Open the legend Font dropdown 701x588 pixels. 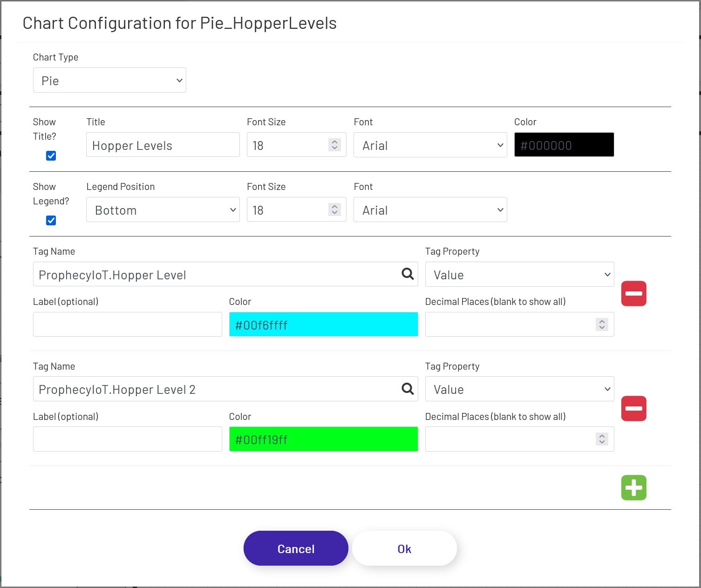[x=430, y=210]
